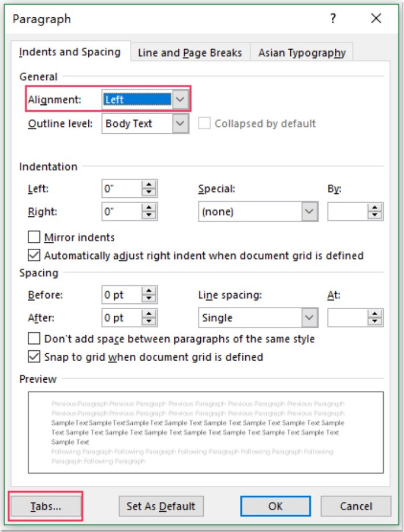Expand the Outline level dropdown
Viewport: 404px width, 532px height.
click(180, 124)
